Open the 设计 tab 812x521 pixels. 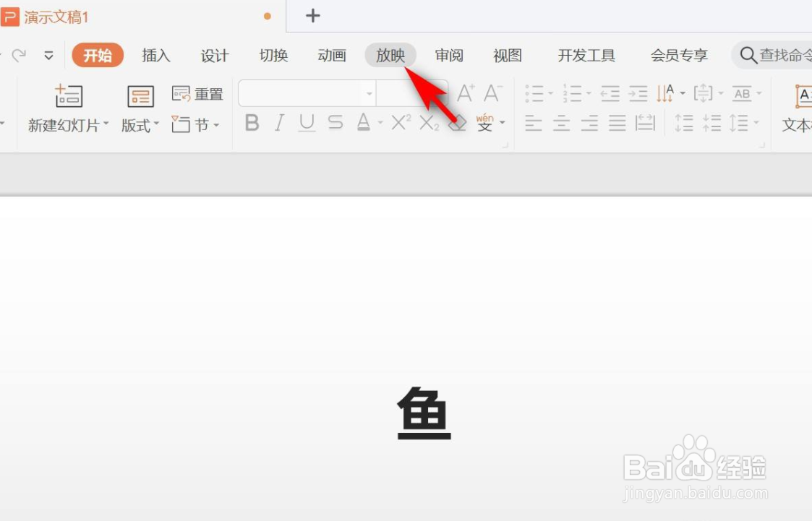click(x=215, y=56)
